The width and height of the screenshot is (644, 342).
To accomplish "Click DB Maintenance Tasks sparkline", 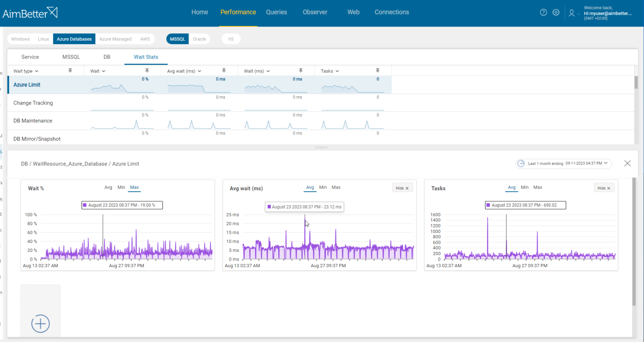I will pos(353,124).
